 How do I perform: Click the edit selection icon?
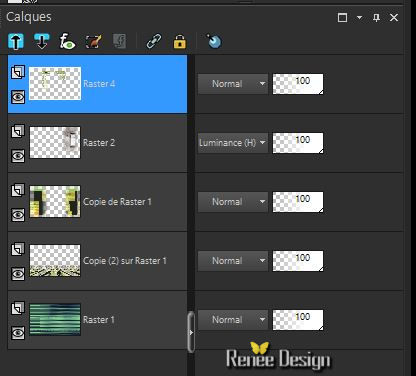pos(93,42)
